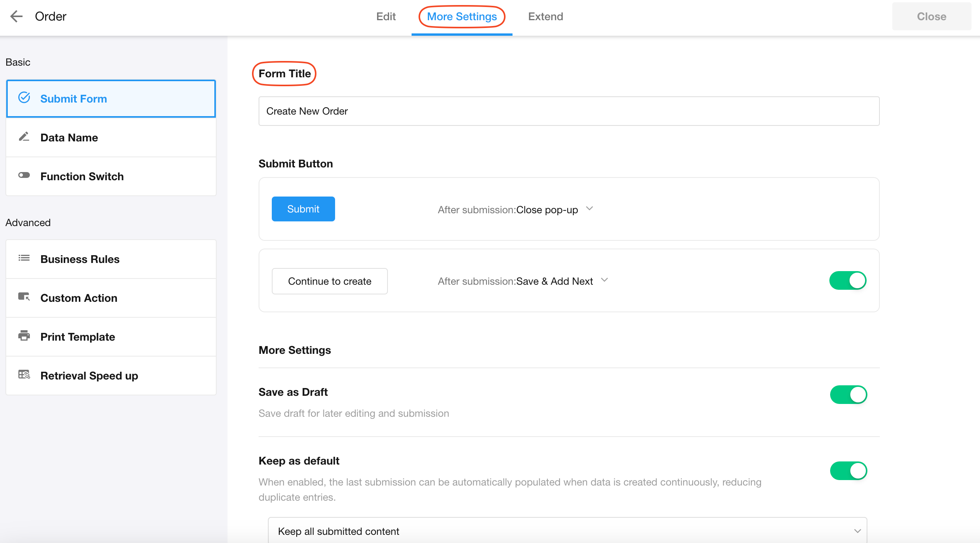Click the Retrieval Speed up icon

click(24, 375)
